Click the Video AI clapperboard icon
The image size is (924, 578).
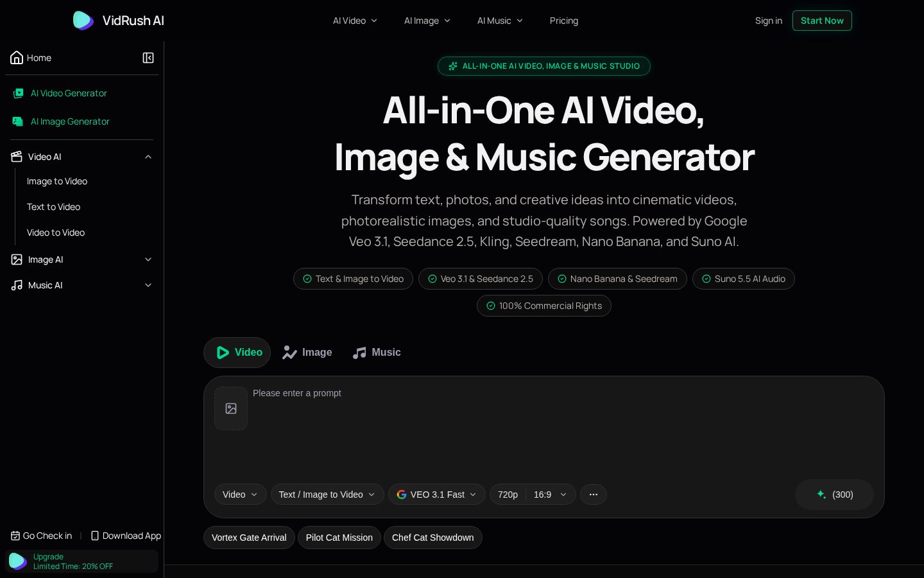point(17,157)
